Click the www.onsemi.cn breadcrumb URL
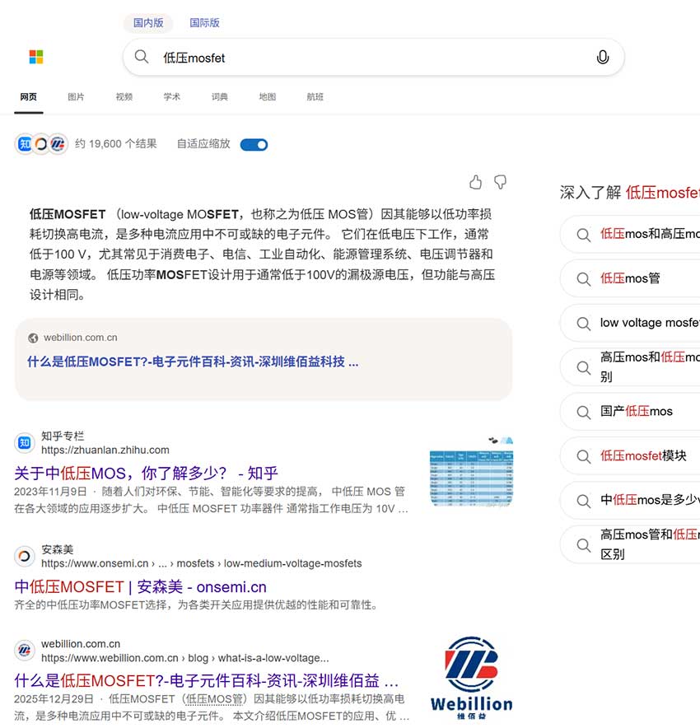This screenshot has width=700, height=728. coord(202,563)
